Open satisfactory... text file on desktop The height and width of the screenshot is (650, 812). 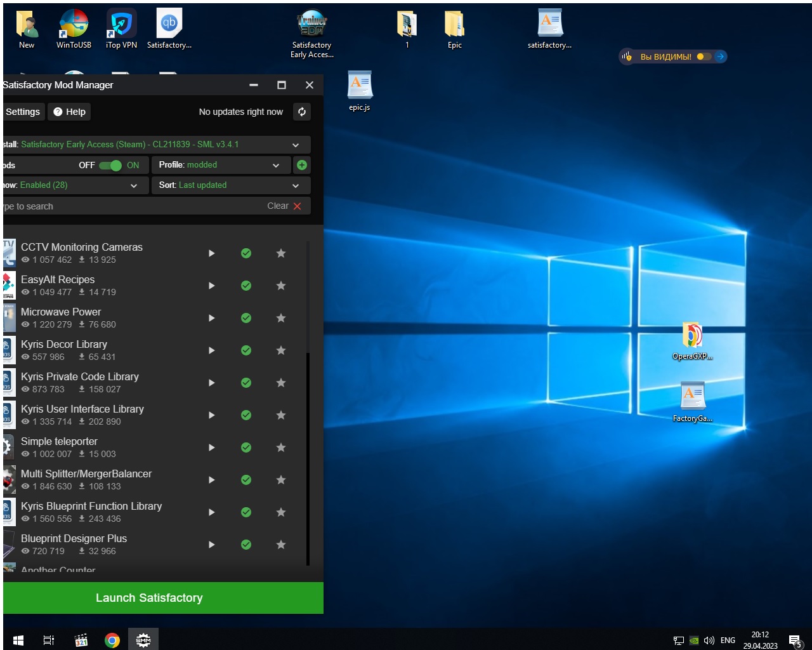click(549, 29)
